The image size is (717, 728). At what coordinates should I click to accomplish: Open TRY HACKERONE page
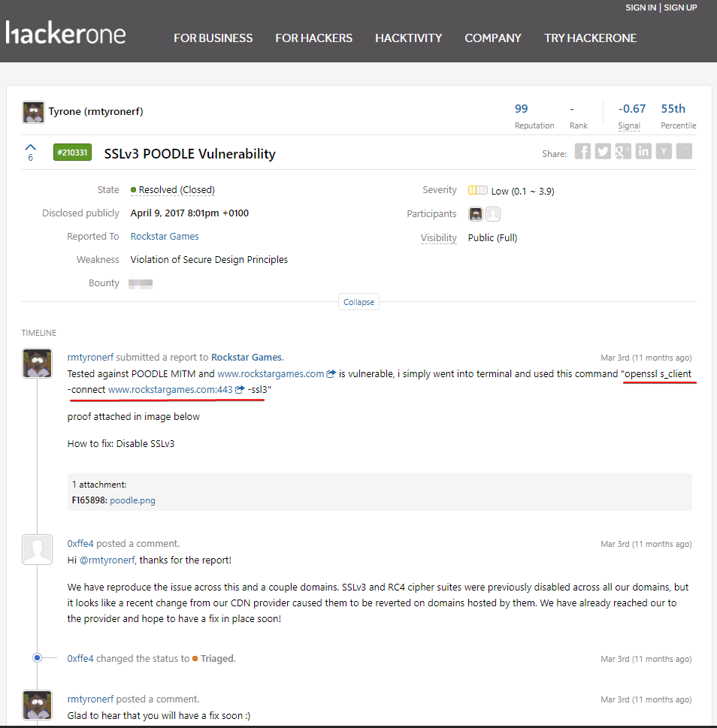point(590,38)
